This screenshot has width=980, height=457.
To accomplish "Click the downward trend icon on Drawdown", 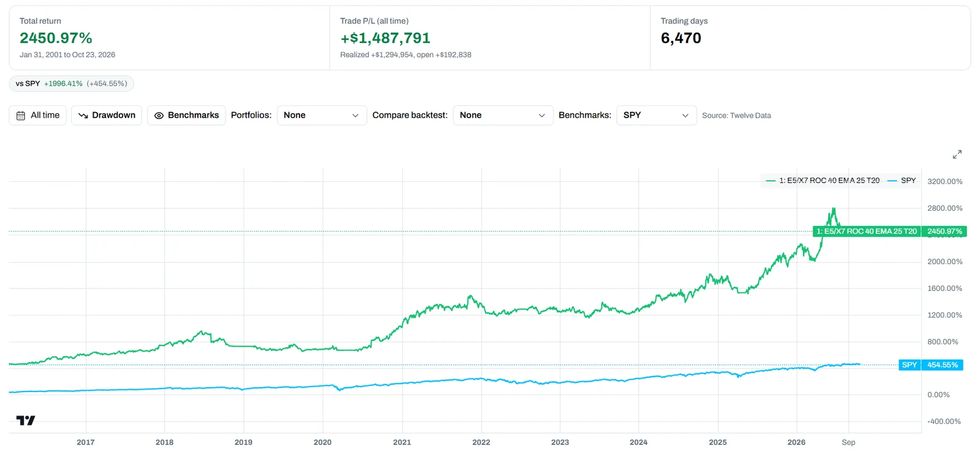I will pyautogui.click(x=83, y=115).
